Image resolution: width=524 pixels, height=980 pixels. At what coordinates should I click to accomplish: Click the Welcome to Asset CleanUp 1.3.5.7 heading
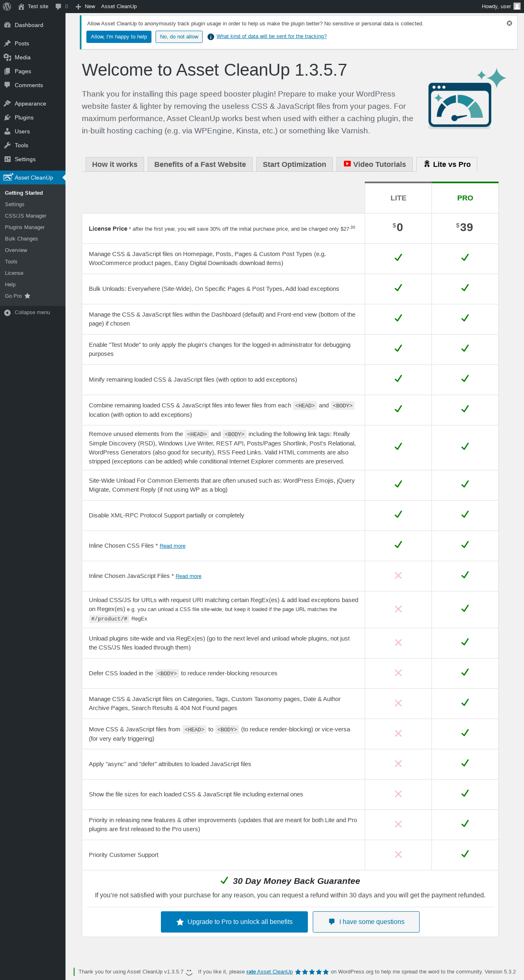point(215,70)
